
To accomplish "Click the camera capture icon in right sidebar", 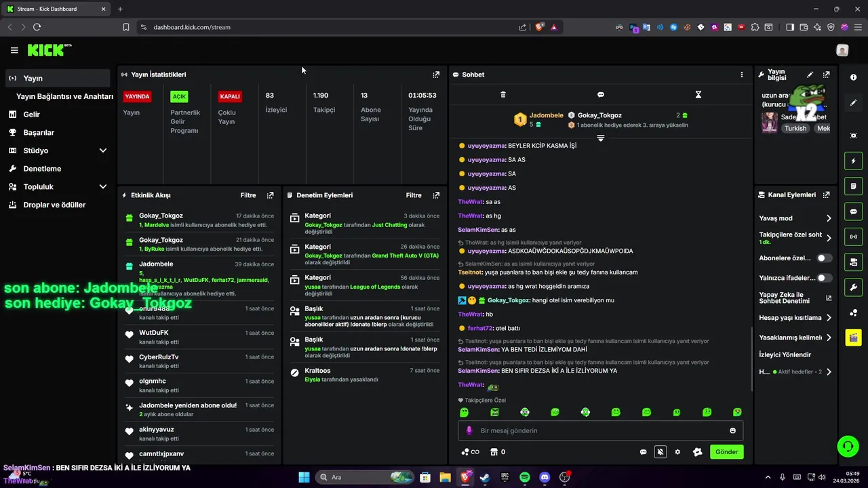I will click(853, 136).
